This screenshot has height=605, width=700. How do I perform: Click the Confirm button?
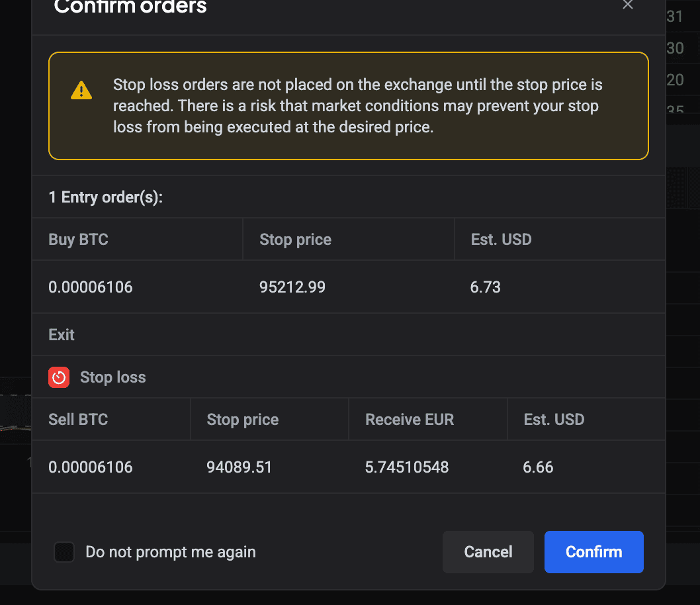[x=593, y=551]
